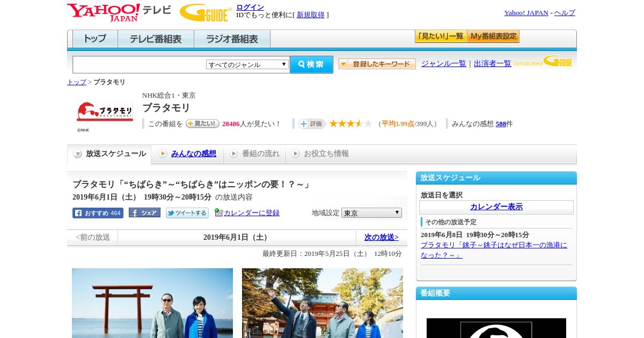Click the G-Guide logo in header
This screenshot has width=644, height=338.
pos(206,12)
